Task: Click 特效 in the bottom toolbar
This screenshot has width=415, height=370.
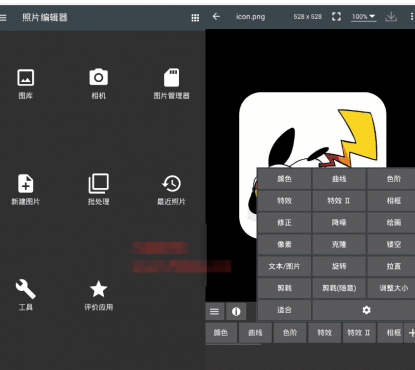Action: [325, 332]
